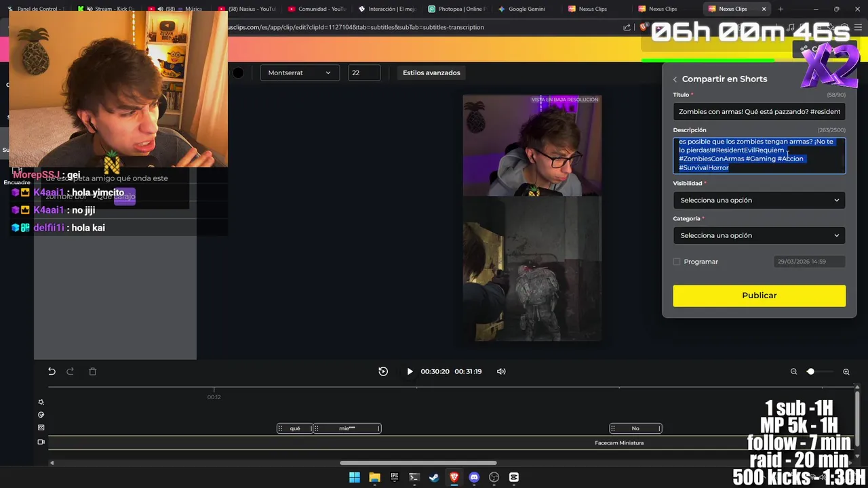
Task: Mute the clip audio via speaker icon
Action: [501, 371]
